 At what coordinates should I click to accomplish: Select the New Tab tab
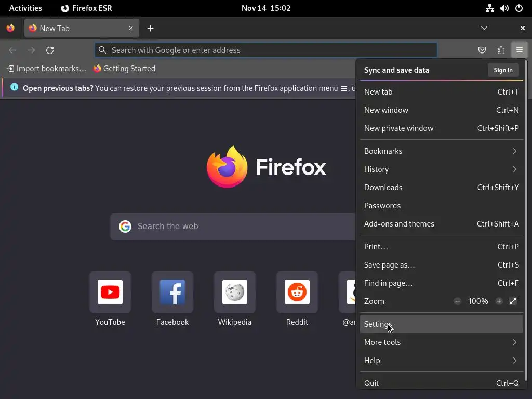pyautogui.click(x=82, y=28)
